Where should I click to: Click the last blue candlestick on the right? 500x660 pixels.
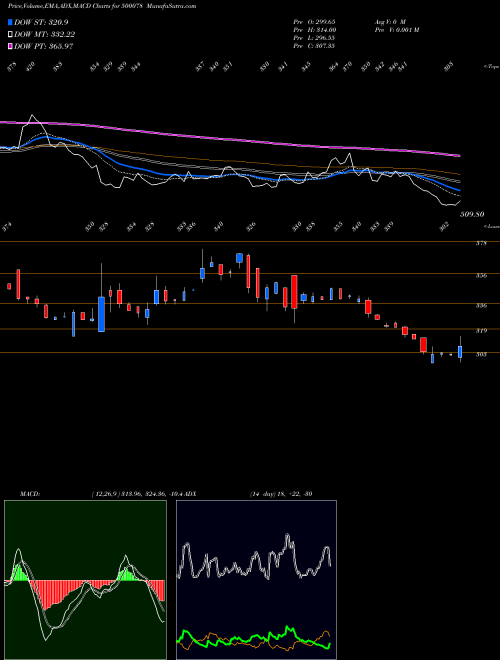coord(460,351)
